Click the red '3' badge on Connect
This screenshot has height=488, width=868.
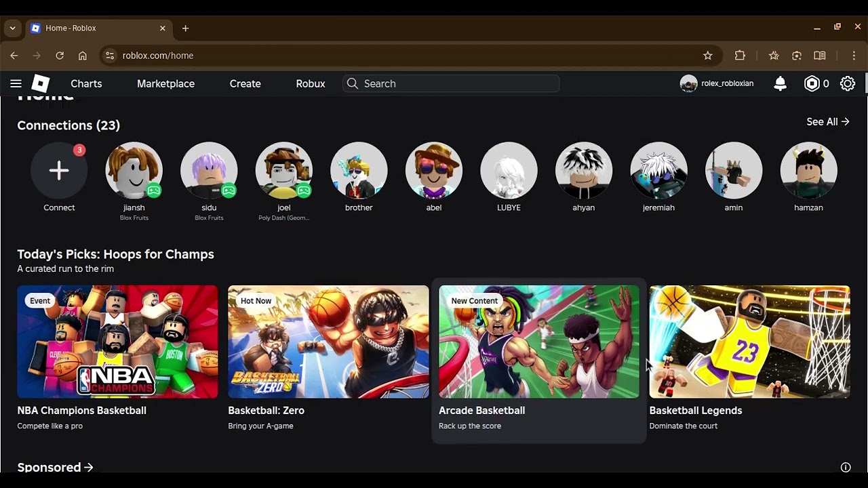(x=79, y=150)
